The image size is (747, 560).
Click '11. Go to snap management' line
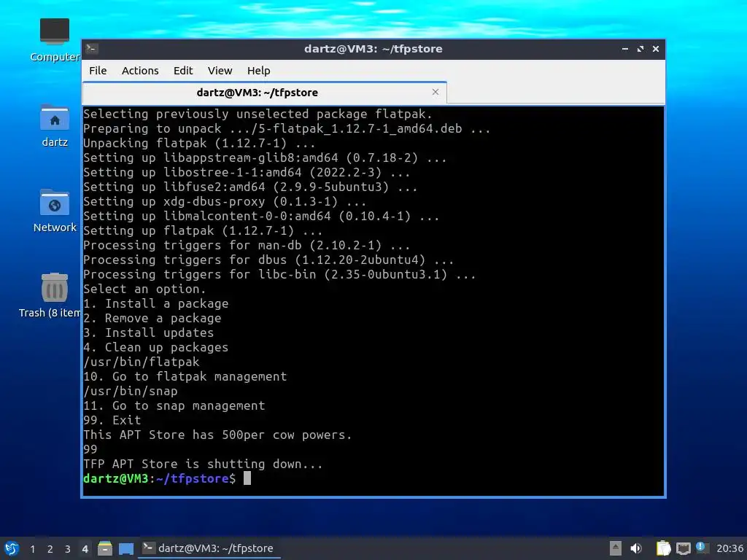(174, 405)
